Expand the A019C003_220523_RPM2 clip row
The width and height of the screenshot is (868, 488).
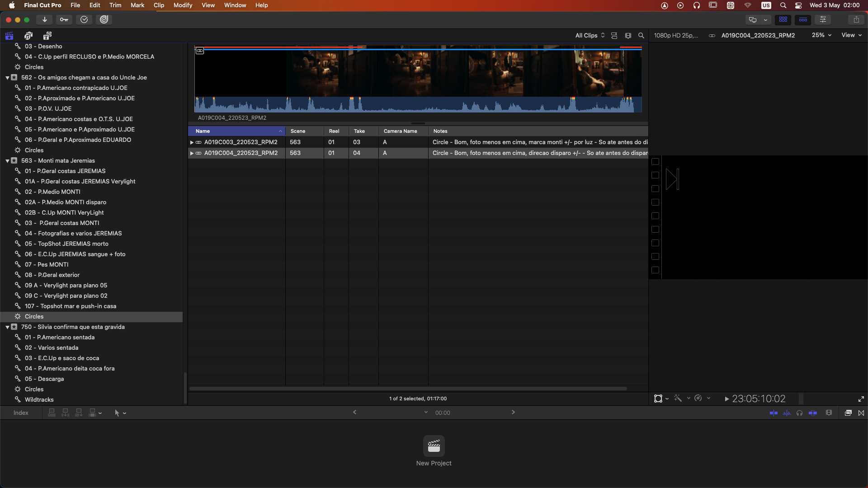click(192, 142)
